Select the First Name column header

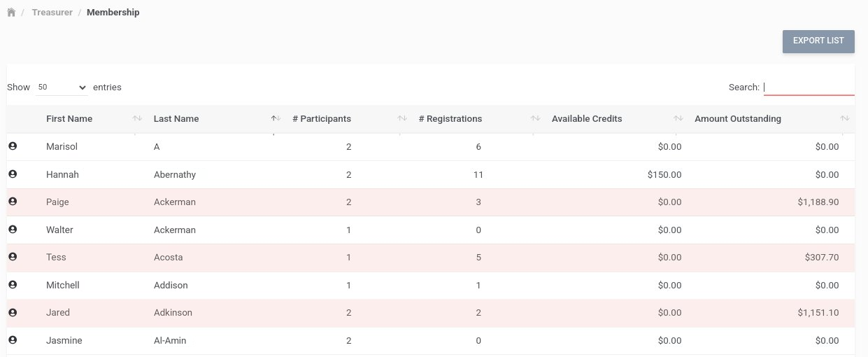coord(69,119)
